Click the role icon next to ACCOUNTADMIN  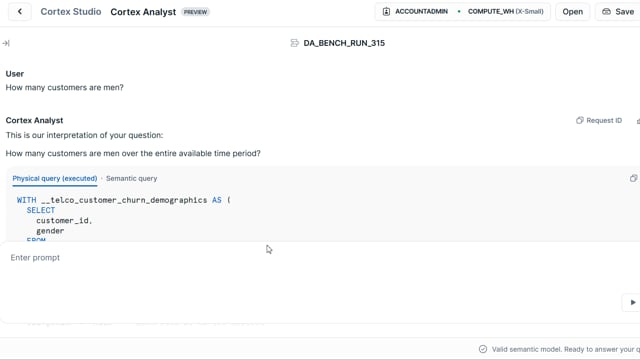click(386, 12)
